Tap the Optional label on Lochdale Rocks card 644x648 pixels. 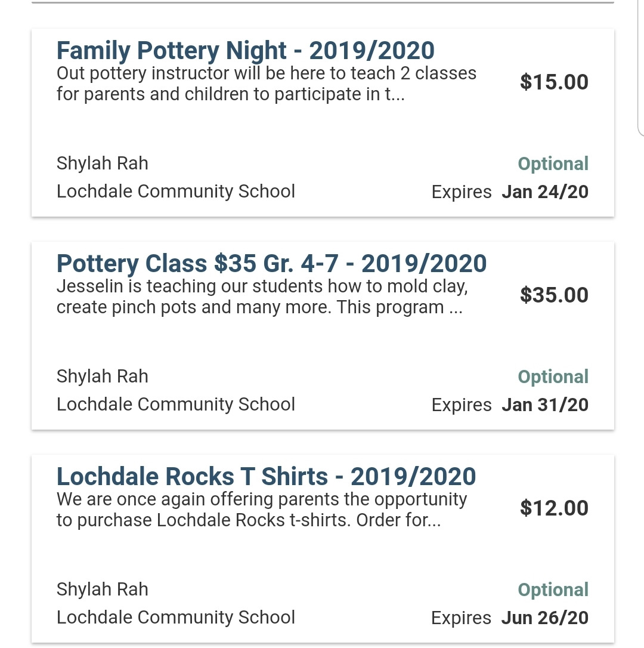(x=553, y=590)
